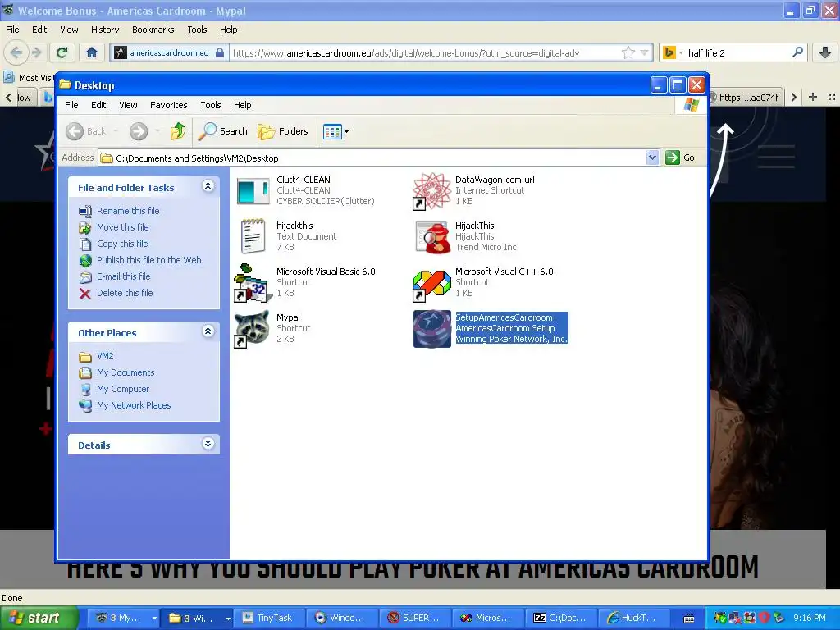Open the 7z C:\Doc taskbar button
This screenshot has height=630, width=840.
[560, 618]
